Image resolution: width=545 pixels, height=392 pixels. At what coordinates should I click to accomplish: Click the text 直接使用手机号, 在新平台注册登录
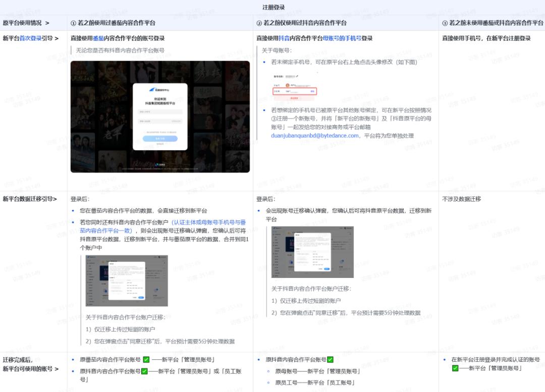tap(486, 38)
